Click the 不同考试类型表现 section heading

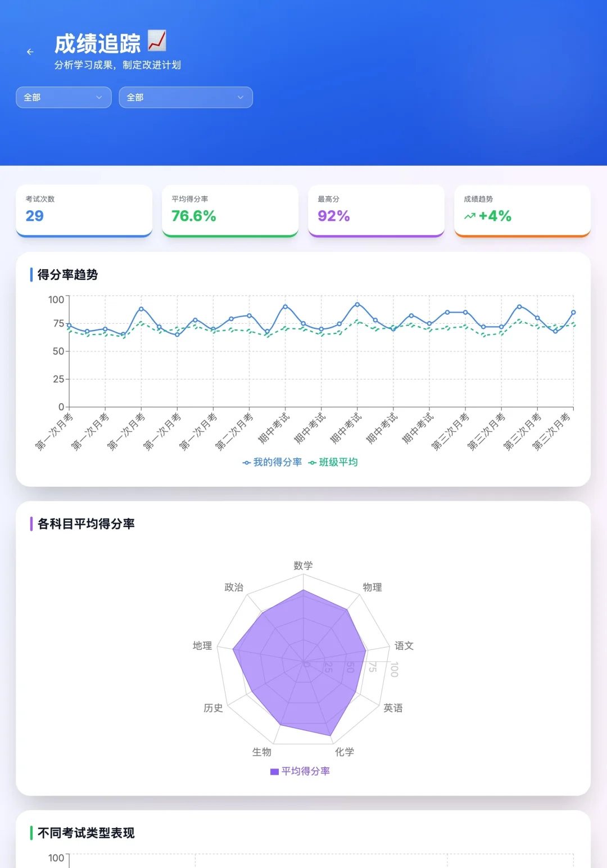85,834
